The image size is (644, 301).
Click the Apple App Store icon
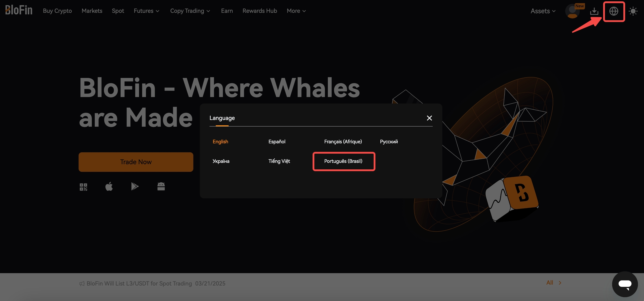tap(109, 186)
